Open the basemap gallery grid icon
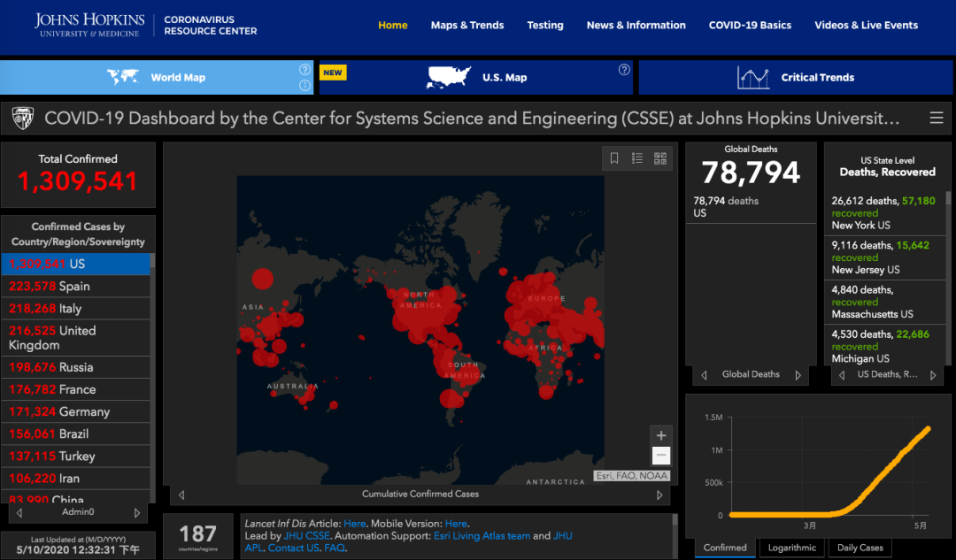Screen dimensions: 956x560 pos(660,158)
